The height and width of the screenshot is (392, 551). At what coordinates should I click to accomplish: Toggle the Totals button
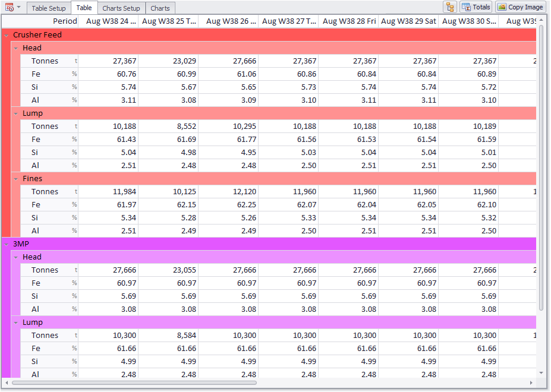(476, 7)
